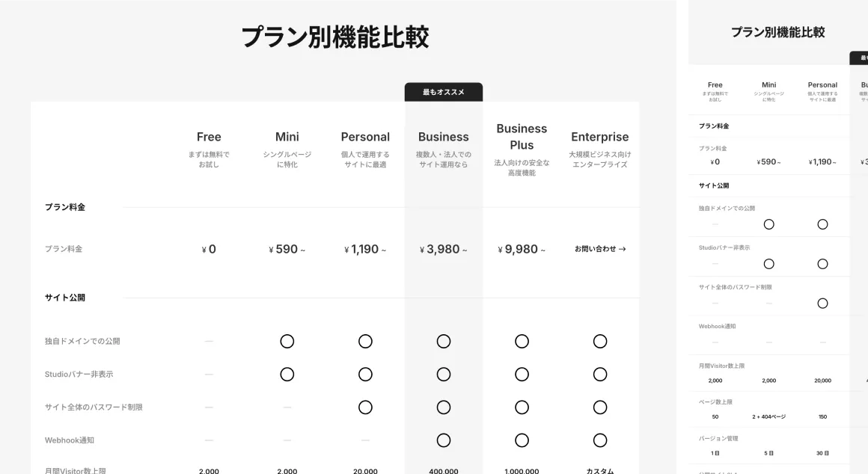The image size is (868, 474).
Task: Click circle icon for Enterprise サイト全体のパスワード制限
Action: (x=600, y=407)
